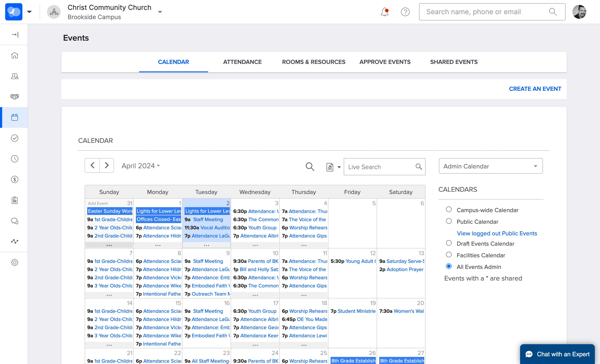Go to the next month

(106, 165)
